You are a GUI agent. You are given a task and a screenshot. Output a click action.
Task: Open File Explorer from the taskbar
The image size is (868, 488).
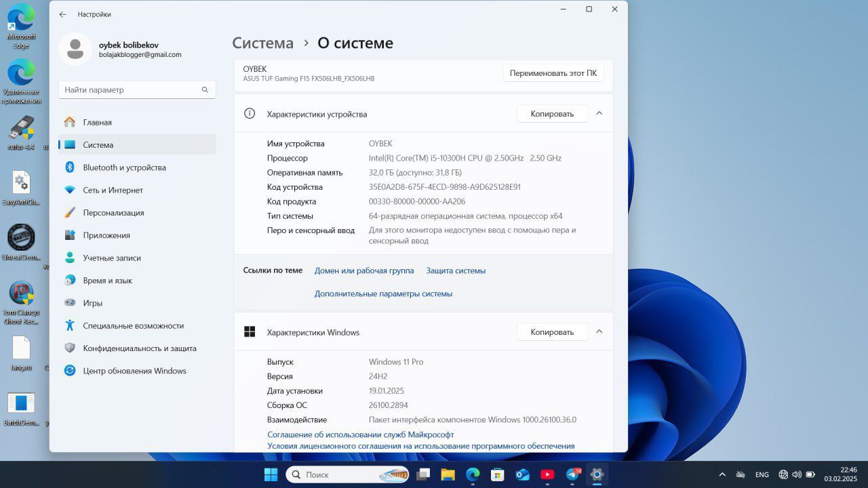448,474
